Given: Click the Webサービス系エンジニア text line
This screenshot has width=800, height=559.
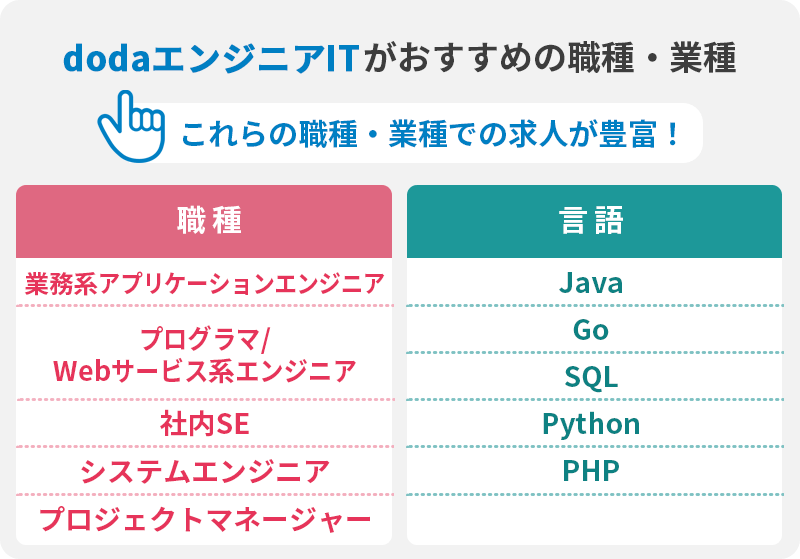Looking at the screenshot, I should click(204, 371).
